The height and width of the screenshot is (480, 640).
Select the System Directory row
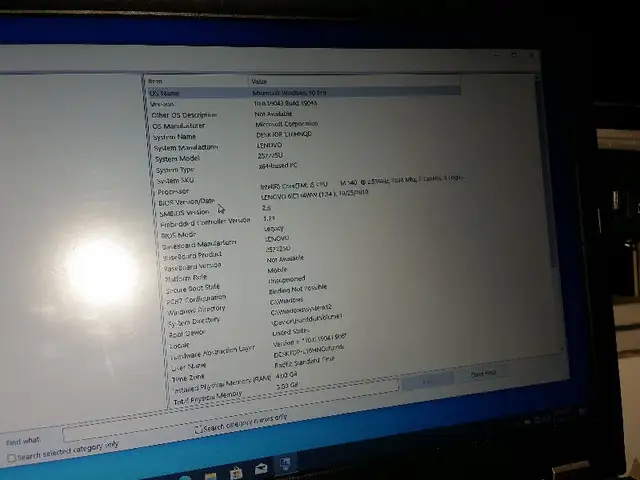click(x=194, y=322)
